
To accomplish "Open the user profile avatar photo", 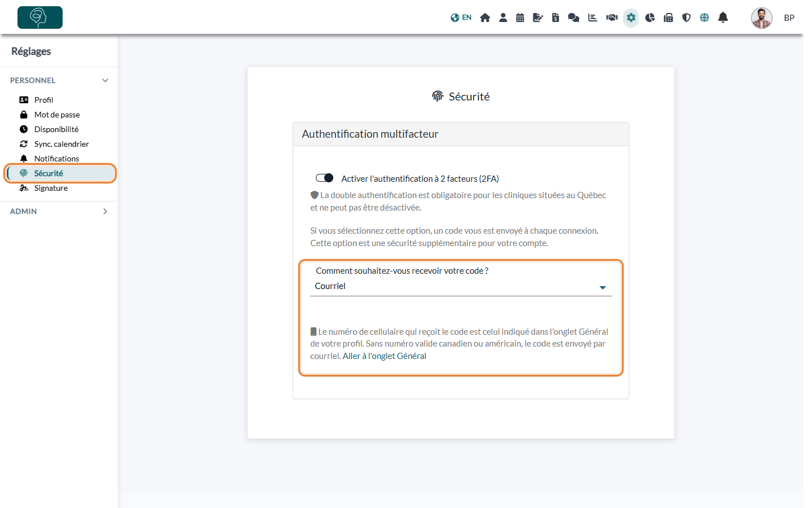I will click(762, 18).
